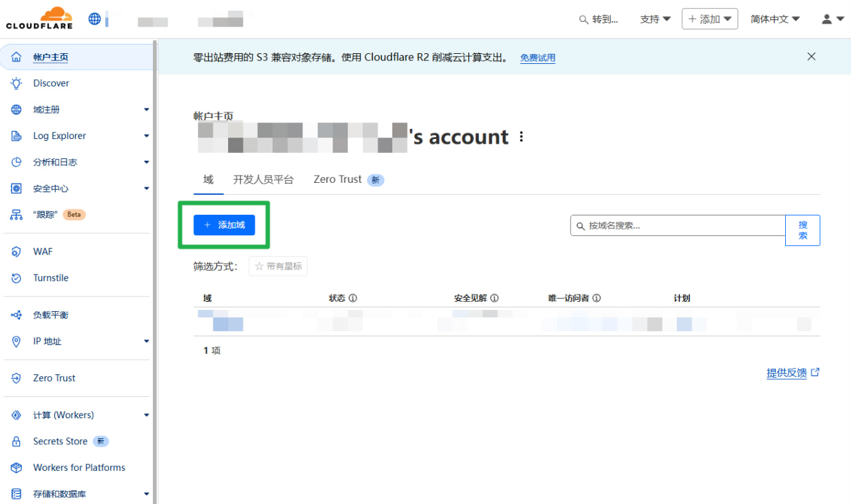The width and height of the screenshot is (851, 504).
Task: Click the Discover lightbulb icon
Action: (17, 83)
